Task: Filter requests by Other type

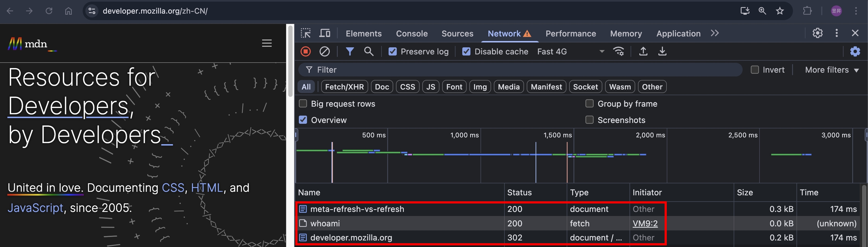Action: click(652, 87)
